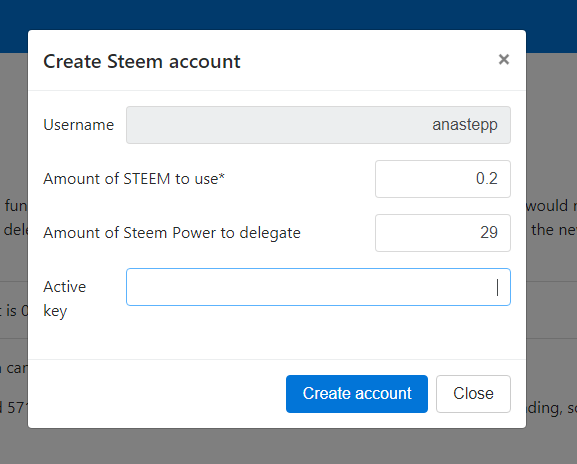Click the 'Amount of STEEM to use*' label
577x464 pixels.
click(134, 179)
